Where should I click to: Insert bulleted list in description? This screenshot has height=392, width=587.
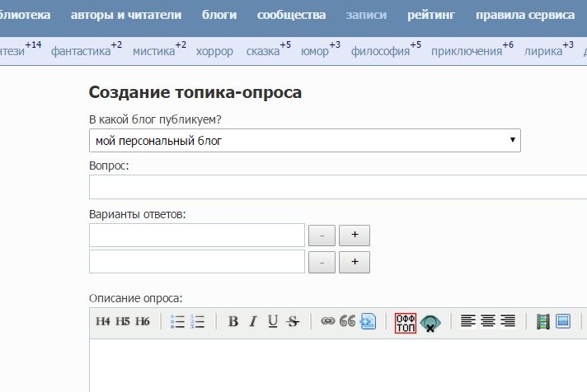coord(177,322)
